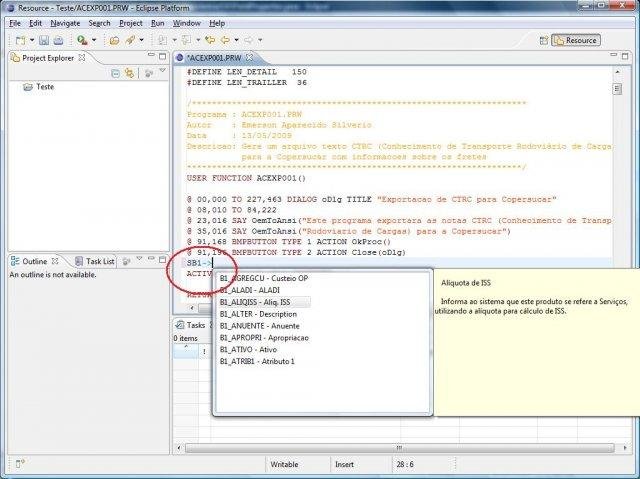
Task: Minimize the Project Explorer panel
Action: (x=151, y=55)
